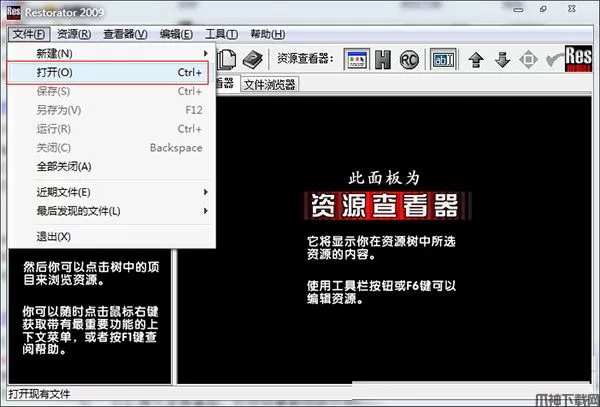This screenshot has width=600, height=407.
Task: Click the down arrow toolbar icon
Action: click(x=502, y=60)
